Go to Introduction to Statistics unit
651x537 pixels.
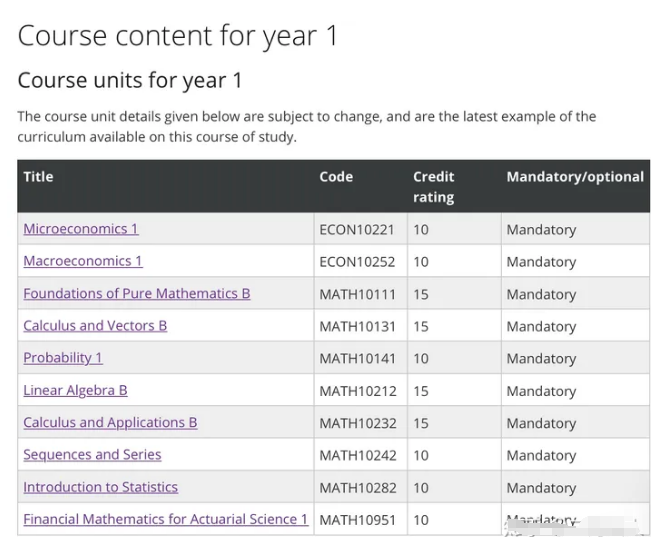tap(100, 488)
